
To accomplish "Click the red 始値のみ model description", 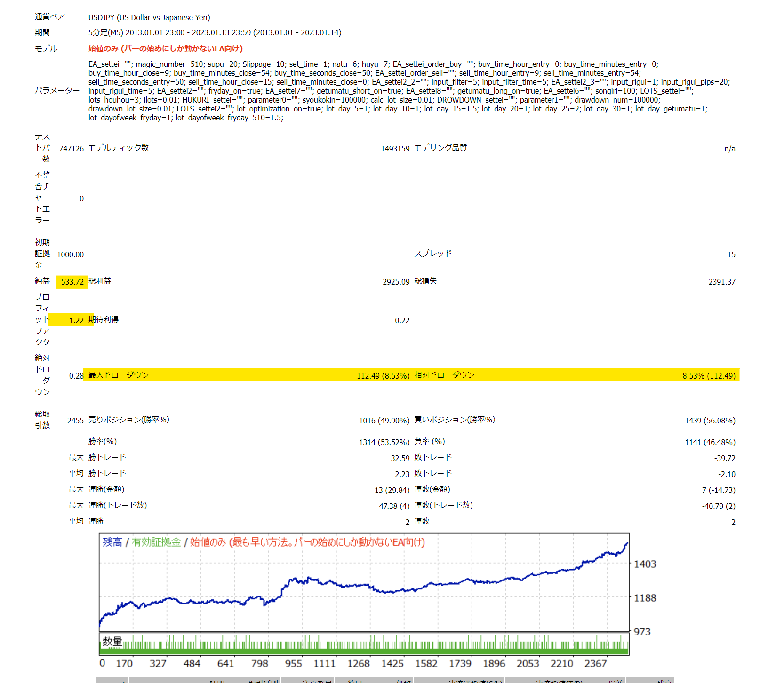I will click(x=166, y=48).
